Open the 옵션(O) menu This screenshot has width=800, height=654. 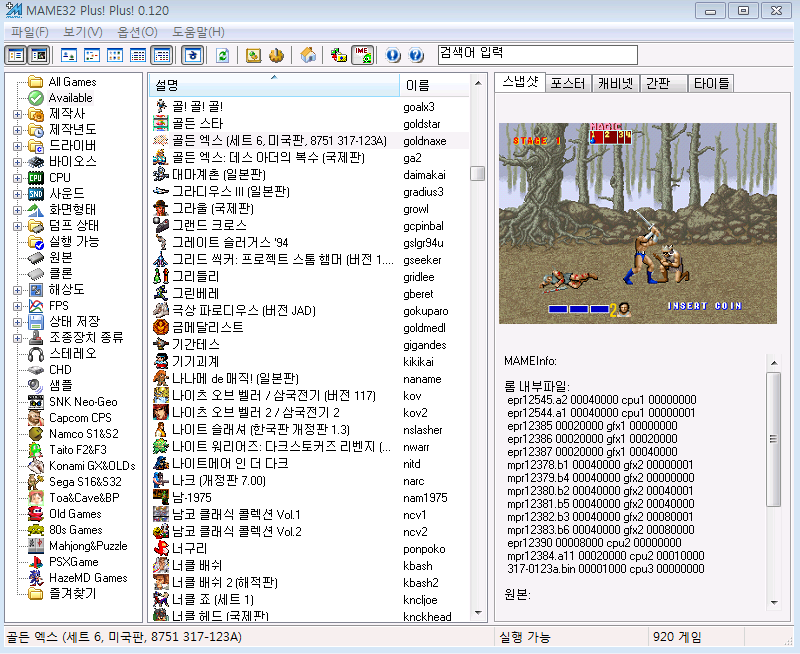(x=137, y=32)
